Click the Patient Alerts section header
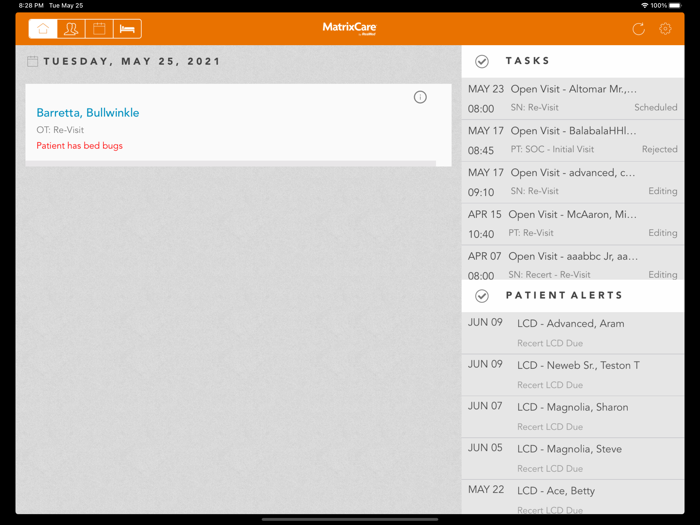The image size is (700, 525). pos(573,296)
